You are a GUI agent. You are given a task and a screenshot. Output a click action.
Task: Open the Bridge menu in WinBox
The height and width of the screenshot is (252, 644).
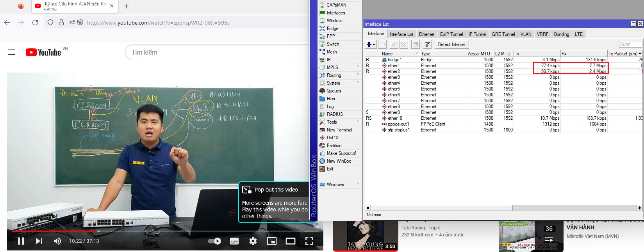[332, 28]
